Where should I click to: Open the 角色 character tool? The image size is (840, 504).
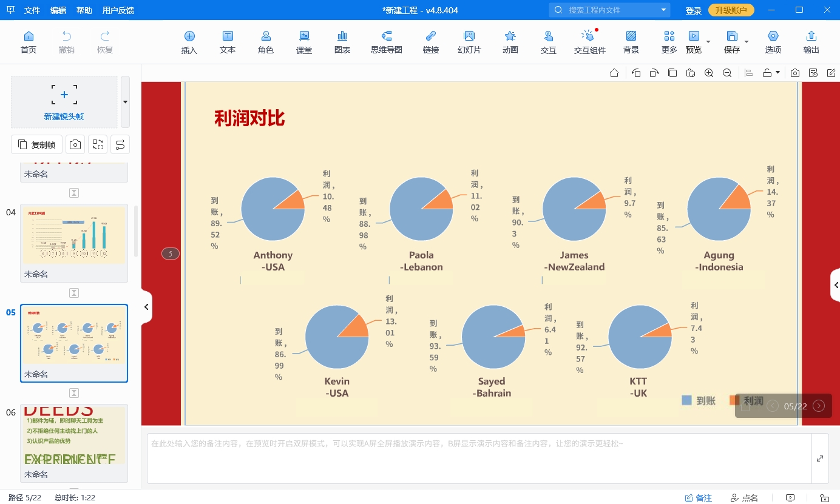[x=266, y=42]
